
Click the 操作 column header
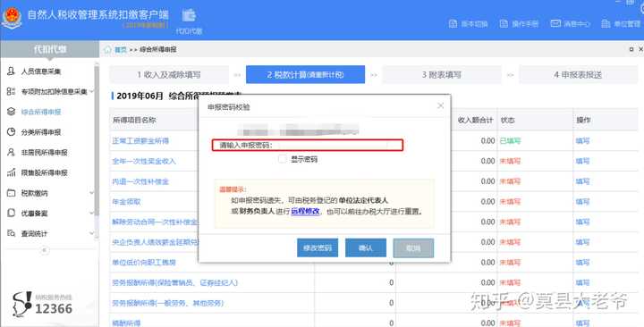[583, 121]
